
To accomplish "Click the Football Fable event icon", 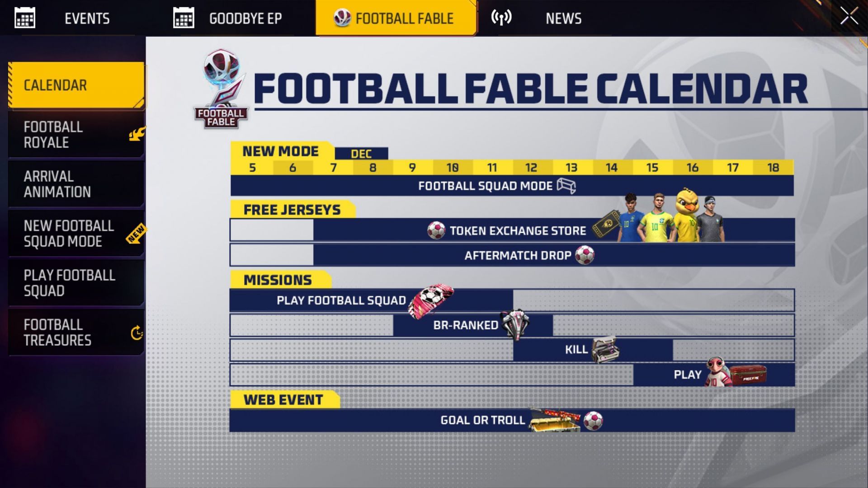I will pyautogui.click(x=341, y=18).
